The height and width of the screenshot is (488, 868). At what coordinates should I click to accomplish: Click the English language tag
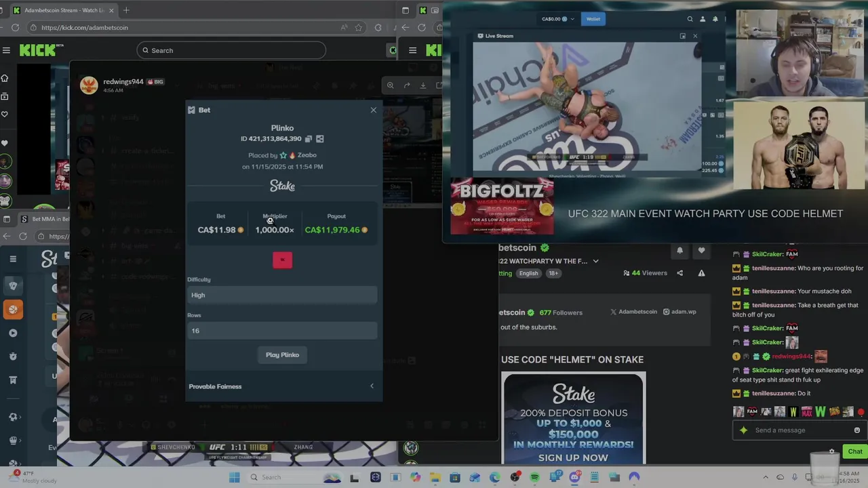(528, 273)
